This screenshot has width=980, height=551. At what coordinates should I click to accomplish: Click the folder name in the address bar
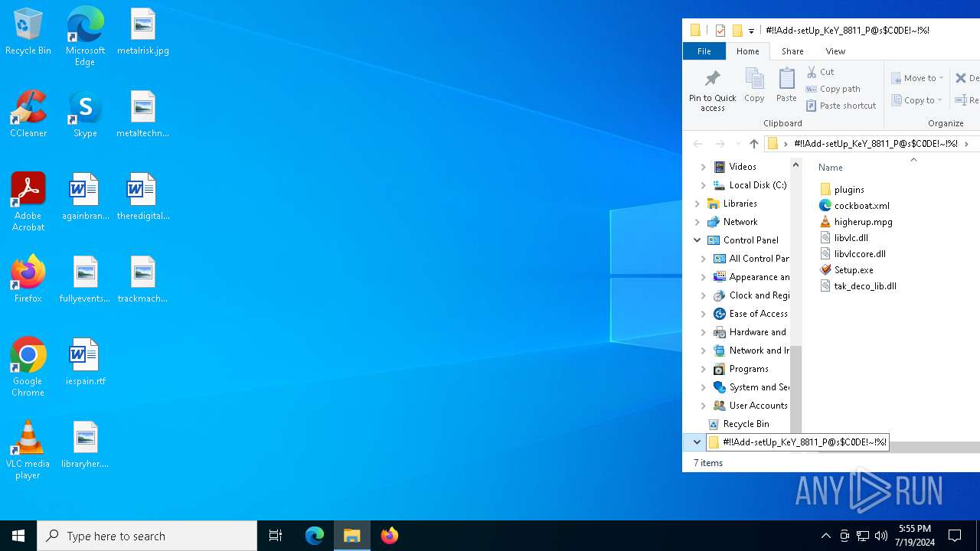coord(875,144)
